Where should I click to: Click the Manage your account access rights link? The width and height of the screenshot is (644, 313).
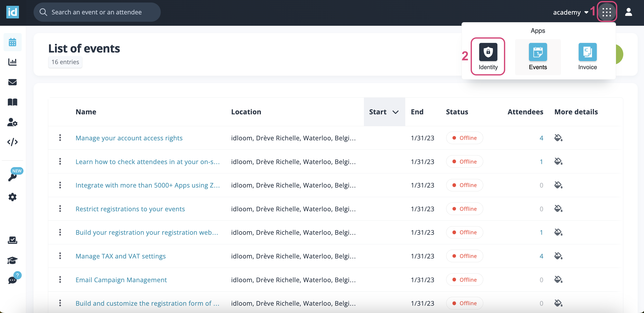click(x=129, y=138)
